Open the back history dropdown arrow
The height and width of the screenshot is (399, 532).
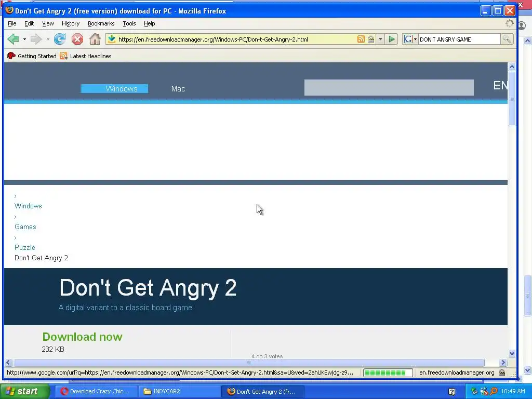24,39
